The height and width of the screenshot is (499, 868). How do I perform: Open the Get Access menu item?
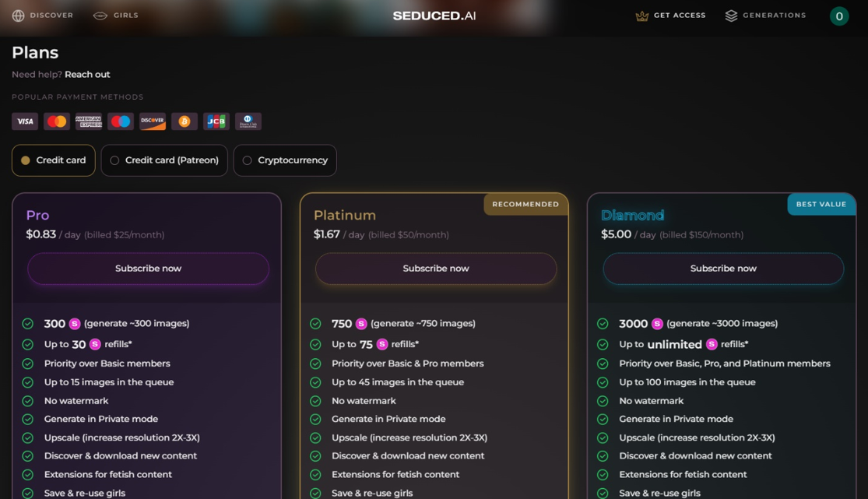(x=670, y=16)
